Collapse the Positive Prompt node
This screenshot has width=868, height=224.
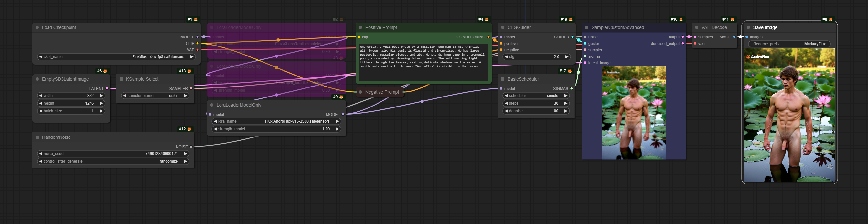[360, 27]
